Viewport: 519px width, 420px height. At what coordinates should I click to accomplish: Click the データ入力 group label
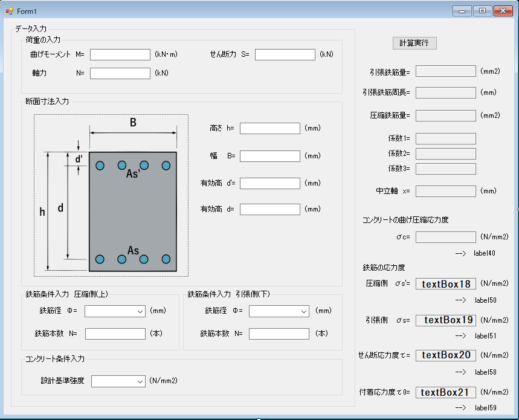click(31, 29)
